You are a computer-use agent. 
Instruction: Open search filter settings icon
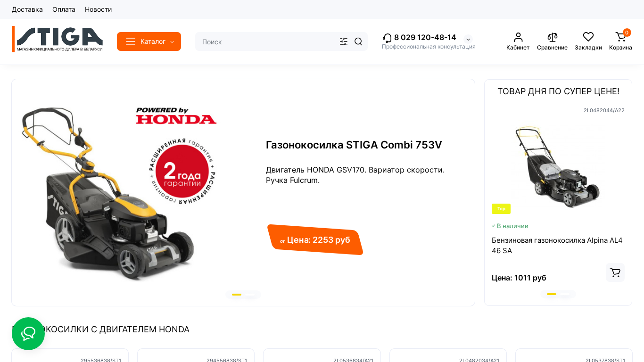coord(344,41)
